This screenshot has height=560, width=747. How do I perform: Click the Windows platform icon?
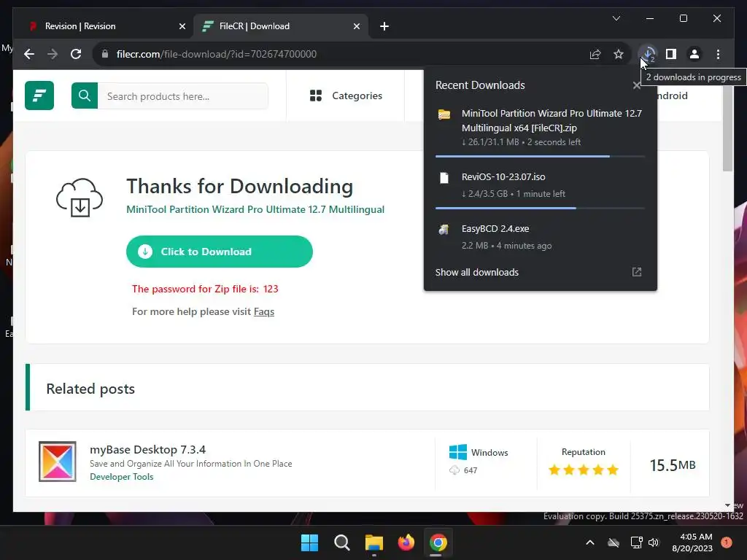(x=458, y=452)
